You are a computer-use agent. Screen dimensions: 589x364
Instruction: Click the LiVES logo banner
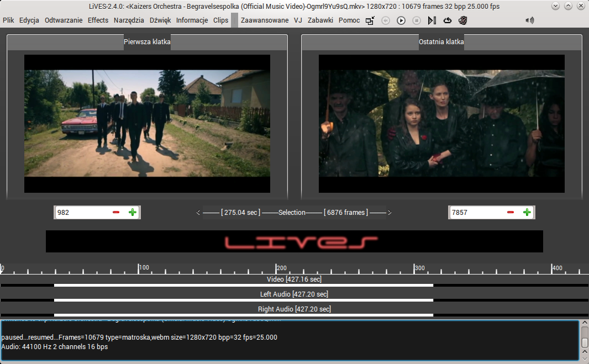294,241
